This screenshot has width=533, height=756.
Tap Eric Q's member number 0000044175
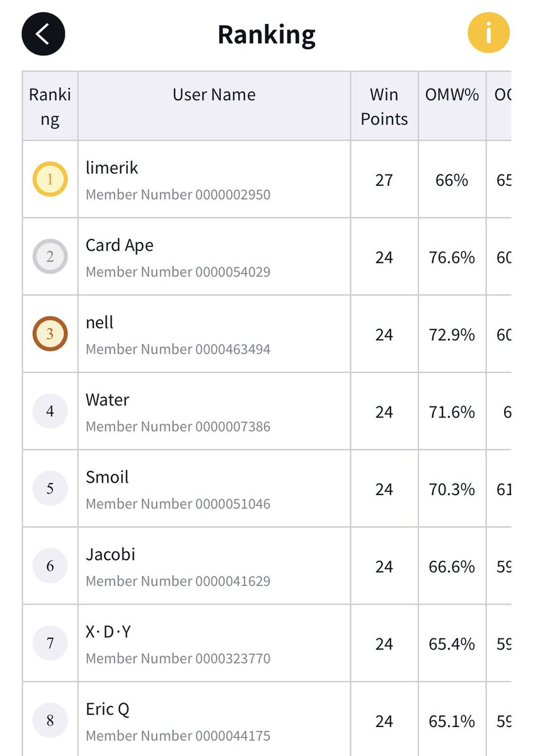178,736
